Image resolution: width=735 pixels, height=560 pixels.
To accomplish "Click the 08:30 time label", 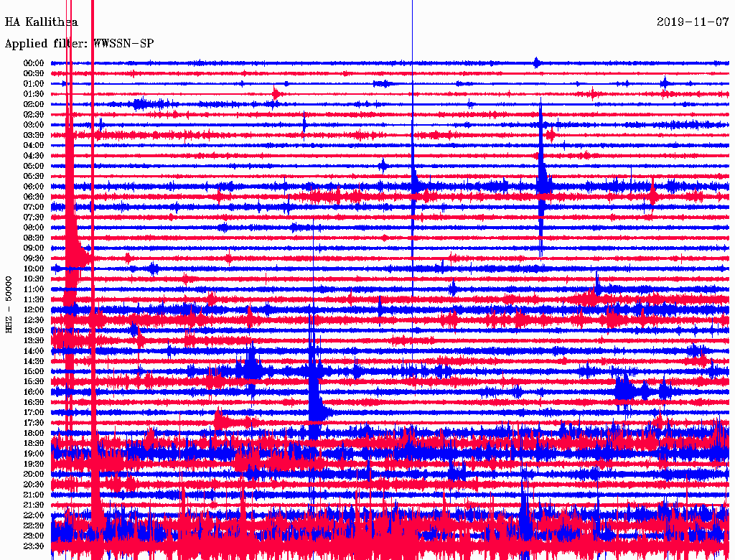I will pyautogui.click(x=34, y=238).
